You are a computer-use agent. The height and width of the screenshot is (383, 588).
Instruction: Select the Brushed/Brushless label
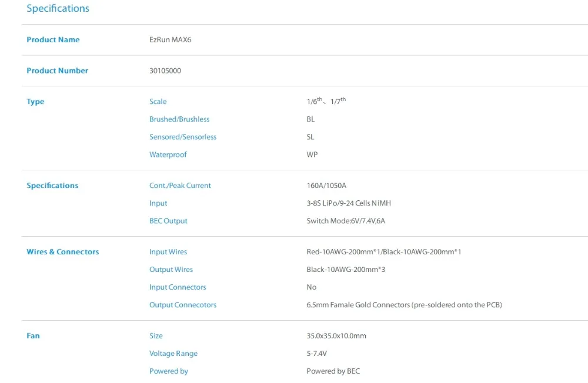(x=179, y=119)
